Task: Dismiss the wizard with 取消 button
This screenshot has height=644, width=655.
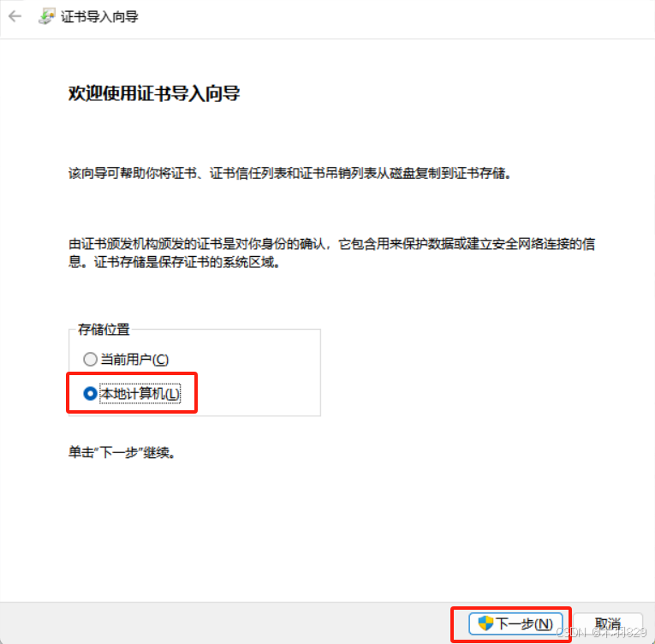Action: (x=608, y=624)
